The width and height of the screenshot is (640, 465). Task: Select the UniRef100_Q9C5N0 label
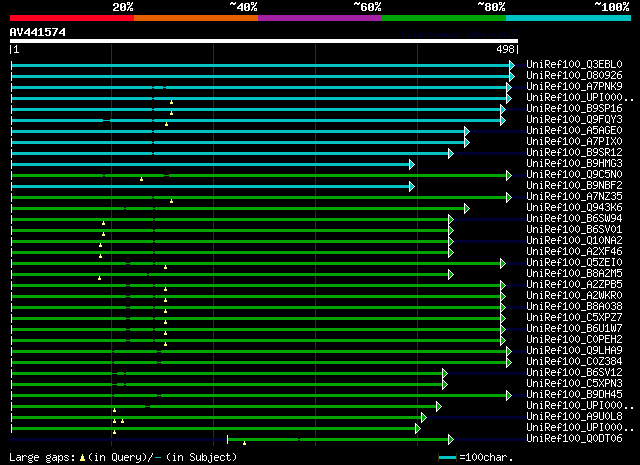click(x=574, y=174)
